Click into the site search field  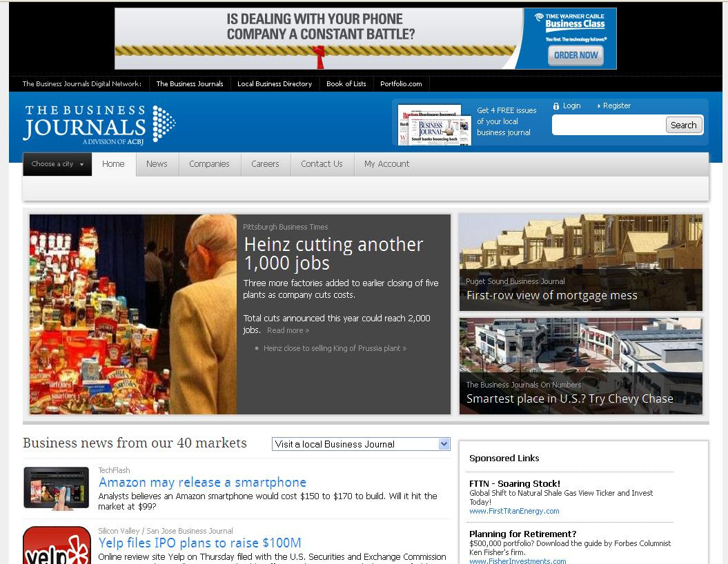[x=609, y=125]
